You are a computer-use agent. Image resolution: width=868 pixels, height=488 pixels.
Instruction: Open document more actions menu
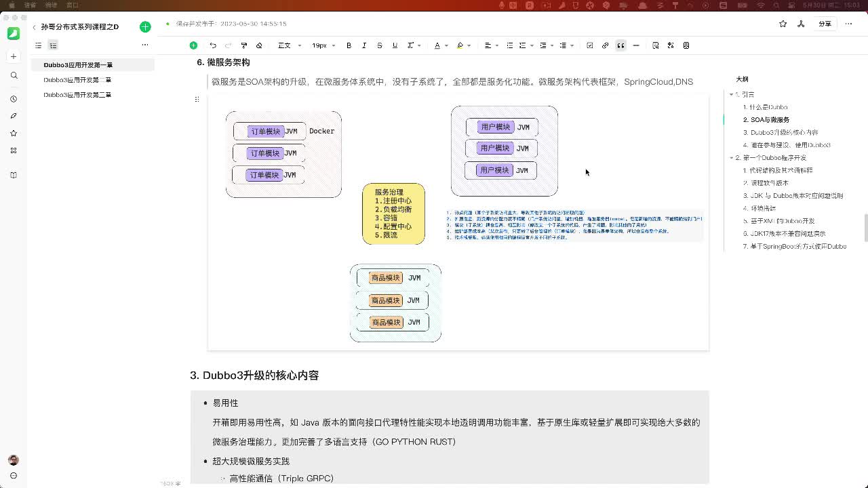point(848,24)
